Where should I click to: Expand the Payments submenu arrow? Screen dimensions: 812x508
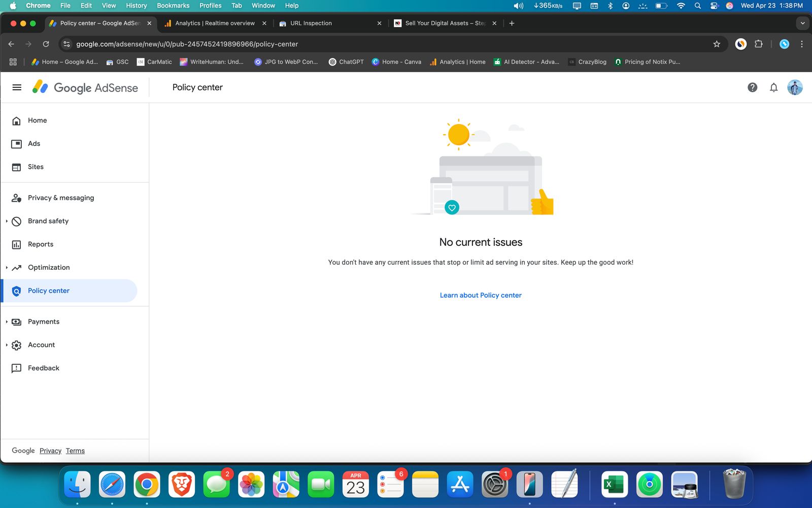pyautogui.click(x=7, y=322)
